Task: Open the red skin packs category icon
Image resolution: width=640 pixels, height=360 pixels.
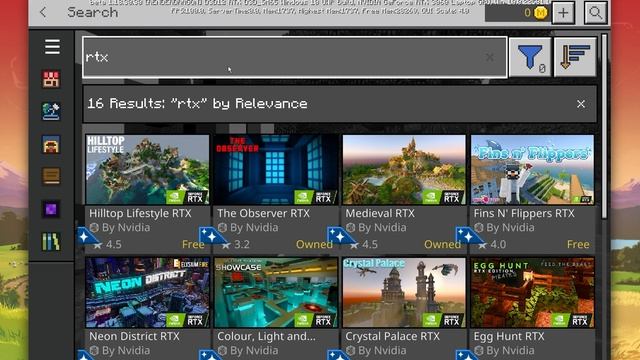Action: pyautogui.click(x=51, y=79)
